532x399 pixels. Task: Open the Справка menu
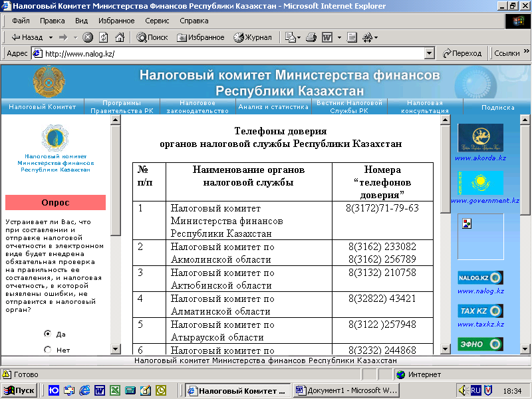(194, 21)
